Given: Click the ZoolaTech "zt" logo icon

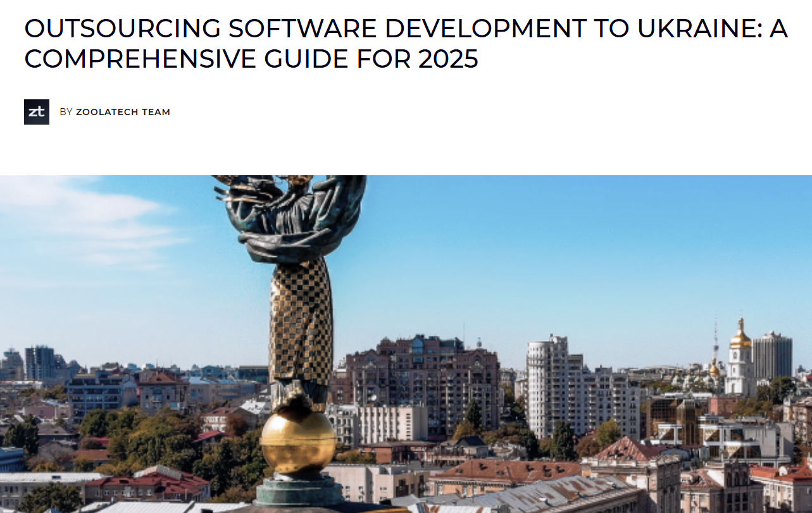Looking at the screenshot, I should (37, 112).
